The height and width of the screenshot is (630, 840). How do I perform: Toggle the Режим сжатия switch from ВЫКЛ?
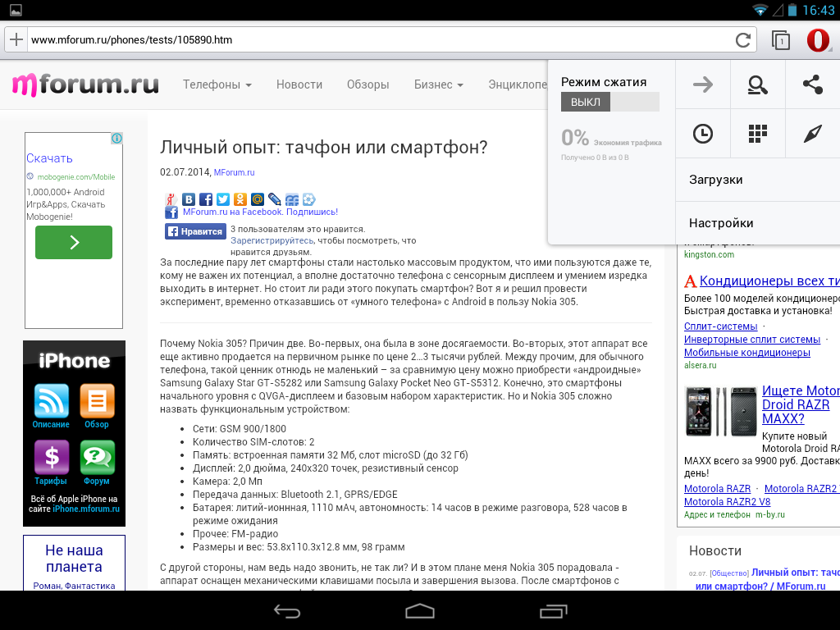[x=609, y=102]
